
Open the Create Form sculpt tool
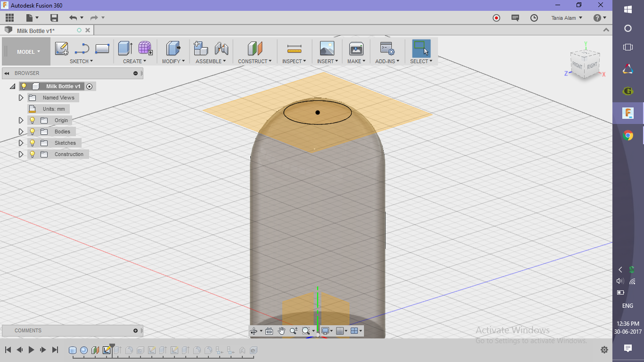145,49
